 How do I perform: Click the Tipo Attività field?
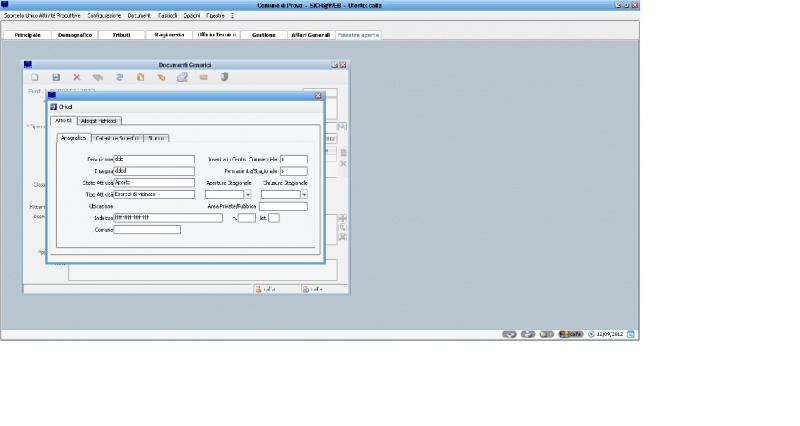pos(154,194)
